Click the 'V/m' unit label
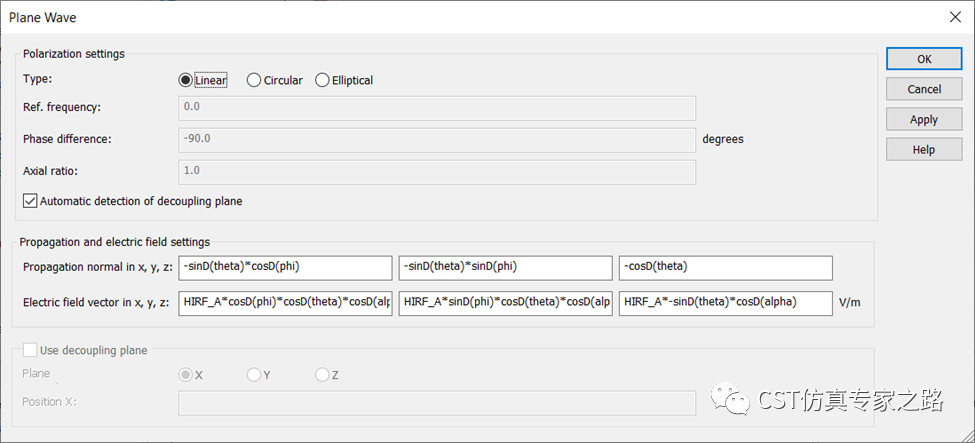The image size is (975, 443). click(x=849, y=304)
